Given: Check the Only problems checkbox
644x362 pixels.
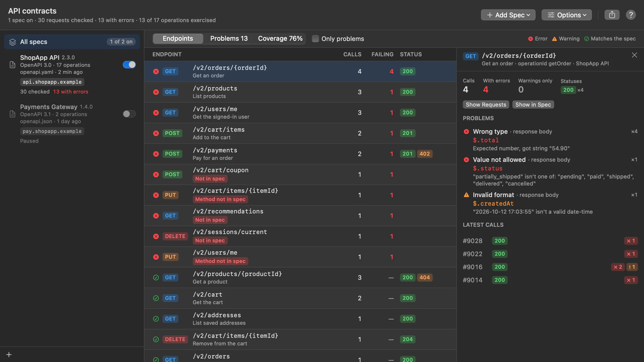Looking at the screenshot, I should click(315, 39).
